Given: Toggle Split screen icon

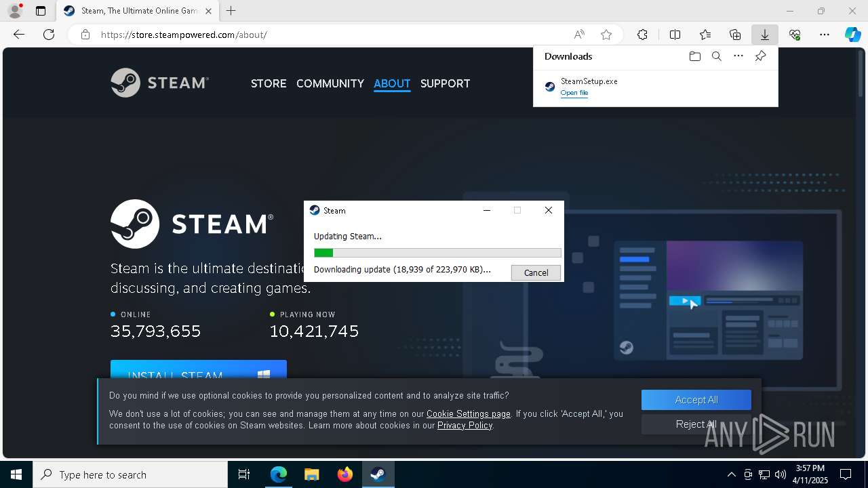Looking at the screenshot, I should tap(675, 35).
